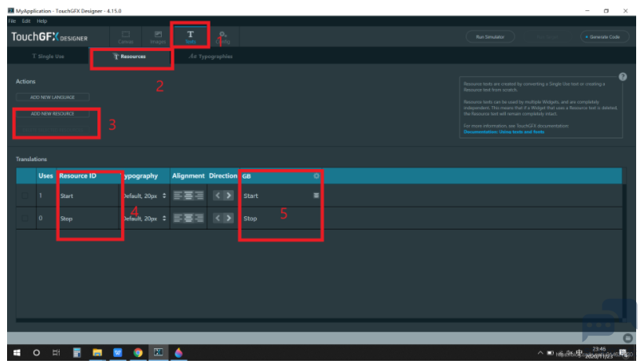Edit the Start resource ID cell
The height and width of the screenshot is (364, 644).
click(88, 196)
